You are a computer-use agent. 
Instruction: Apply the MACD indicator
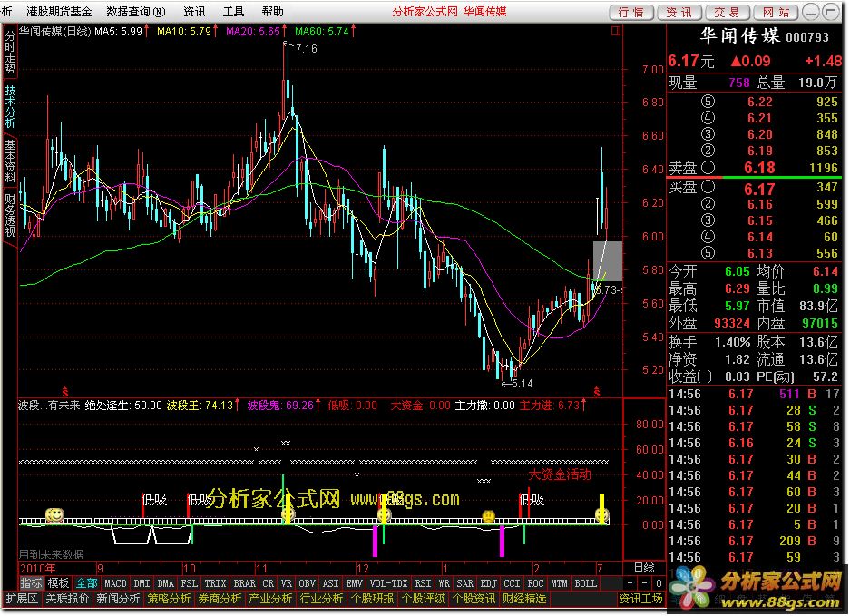(x=115, y=584)
